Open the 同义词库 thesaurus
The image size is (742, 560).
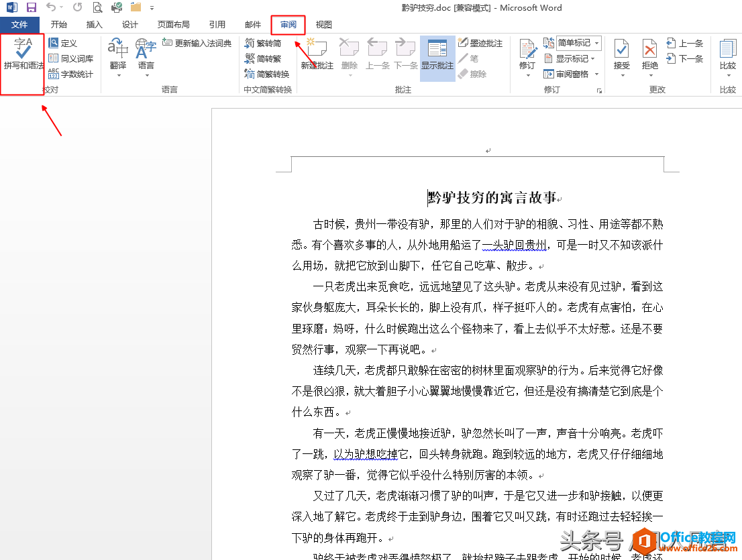tap(71, 58)
